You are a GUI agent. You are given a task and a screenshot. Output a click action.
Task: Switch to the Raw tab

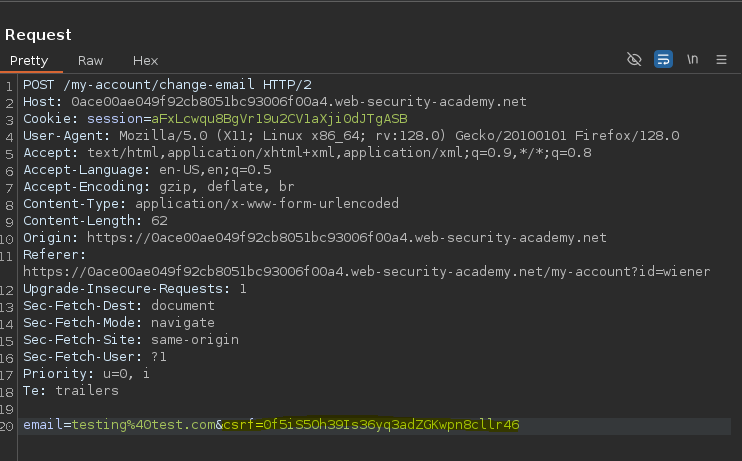coord(90,61)
